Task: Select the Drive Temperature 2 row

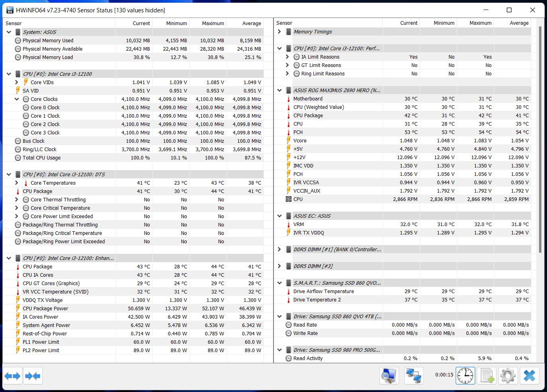Action: tap(403, 299)
